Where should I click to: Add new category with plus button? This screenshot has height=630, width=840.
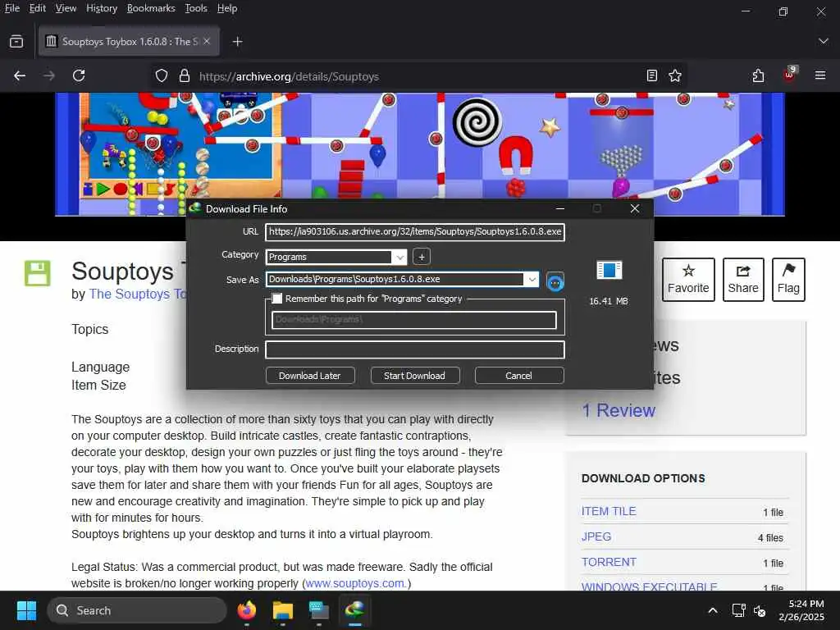tap(422, 257)
